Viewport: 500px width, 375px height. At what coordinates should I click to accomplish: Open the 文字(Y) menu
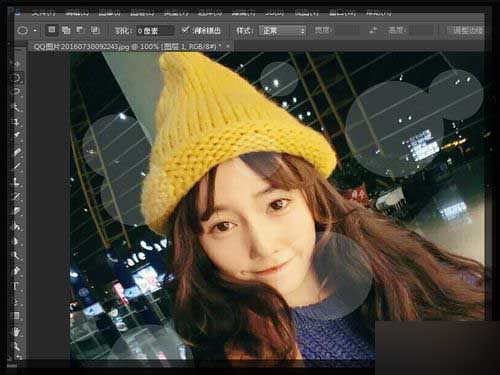(176, 13)
